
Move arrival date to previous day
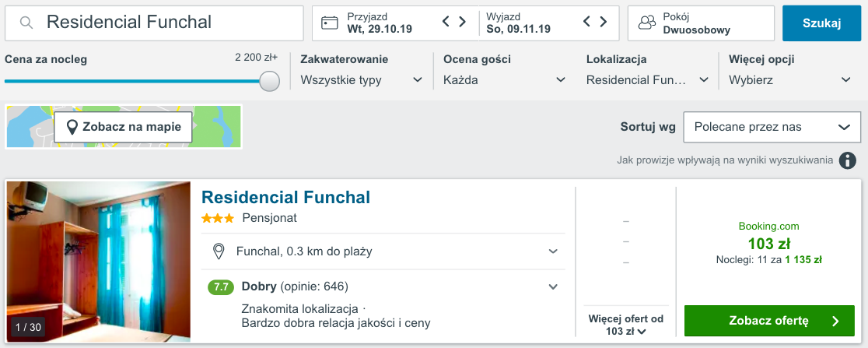click(x=446, y=22)
